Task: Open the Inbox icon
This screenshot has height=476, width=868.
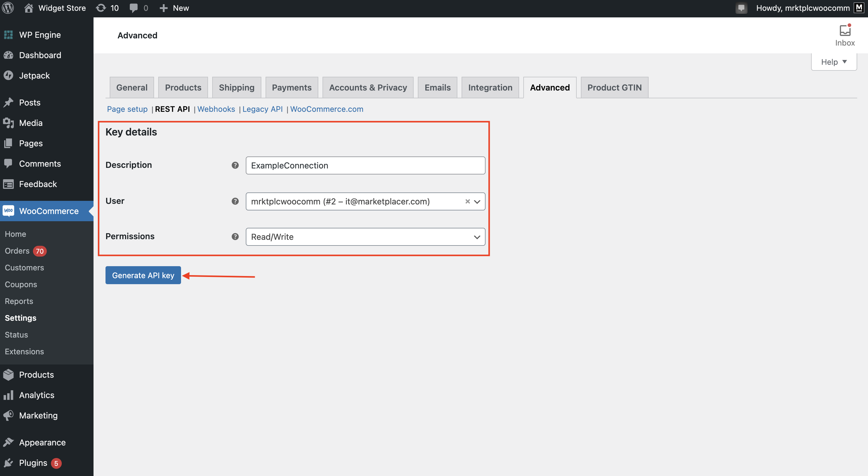Action: tap(845, 30)
